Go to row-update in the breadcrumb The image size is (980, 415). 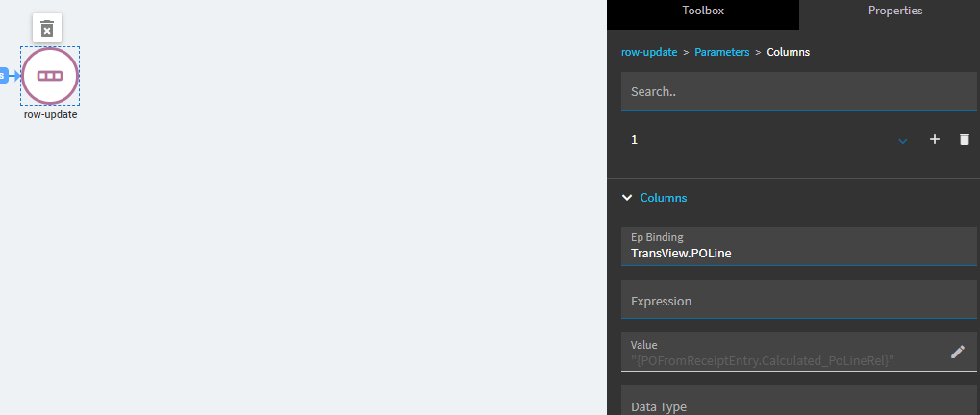[649, 52]
